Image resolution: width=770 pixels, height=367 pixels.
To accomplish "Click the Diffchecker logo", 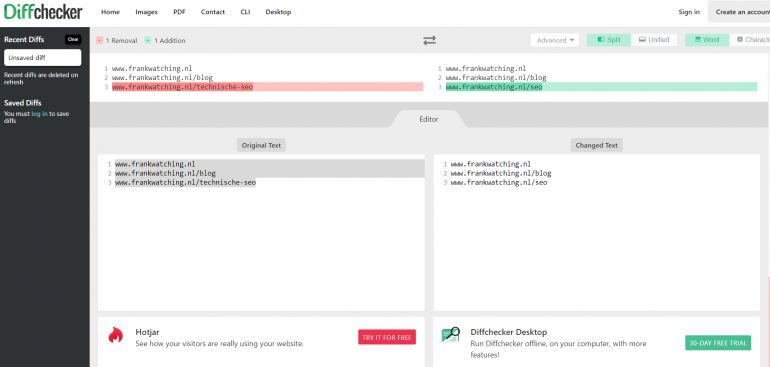I will pyautogui.click(x=43, y=12).
